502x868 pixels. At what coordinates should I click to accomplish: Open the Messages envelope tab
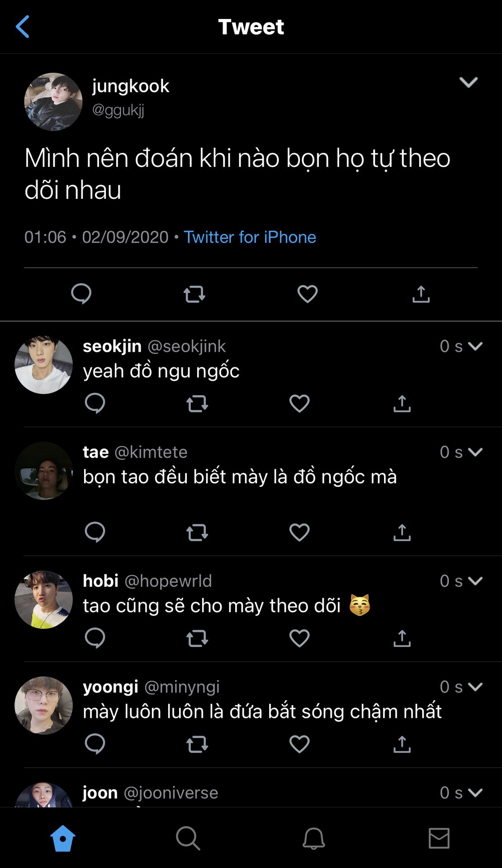click(439, 838)
